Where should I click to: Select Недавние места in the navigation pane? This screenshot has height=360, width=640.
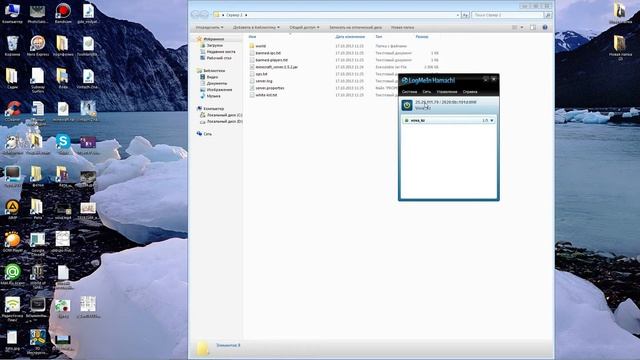(221, 52)
